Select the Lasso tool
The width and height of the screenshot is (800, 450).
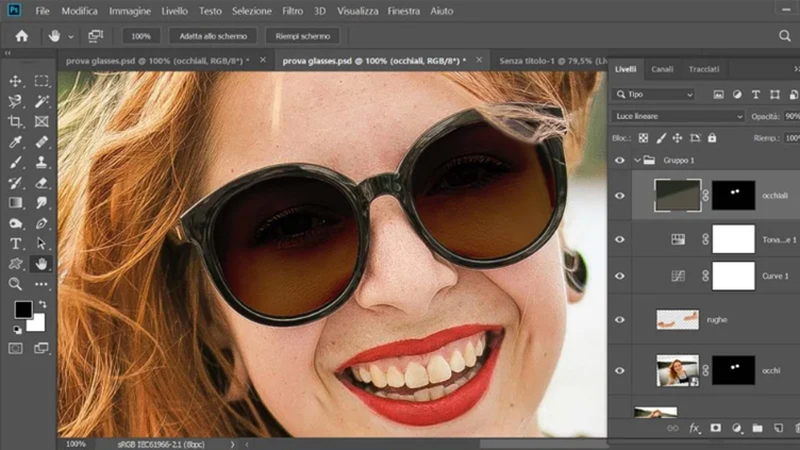click(15, 101)
